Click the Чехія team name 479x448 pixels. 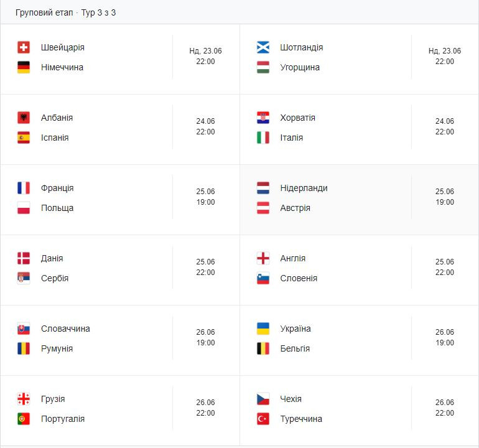pyautogui.click(x=291, y=399)
